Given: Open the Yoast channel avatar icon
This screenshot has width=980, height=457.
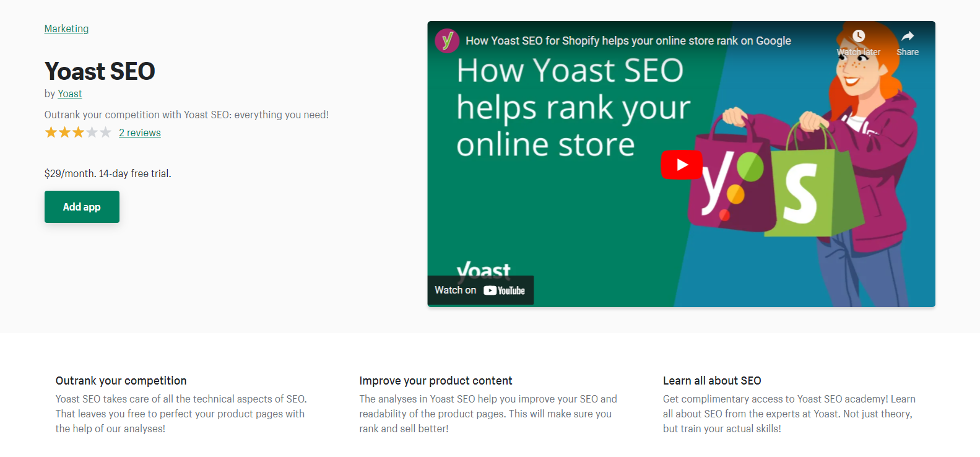Looking at the screenshot, I should coord(447,41).
